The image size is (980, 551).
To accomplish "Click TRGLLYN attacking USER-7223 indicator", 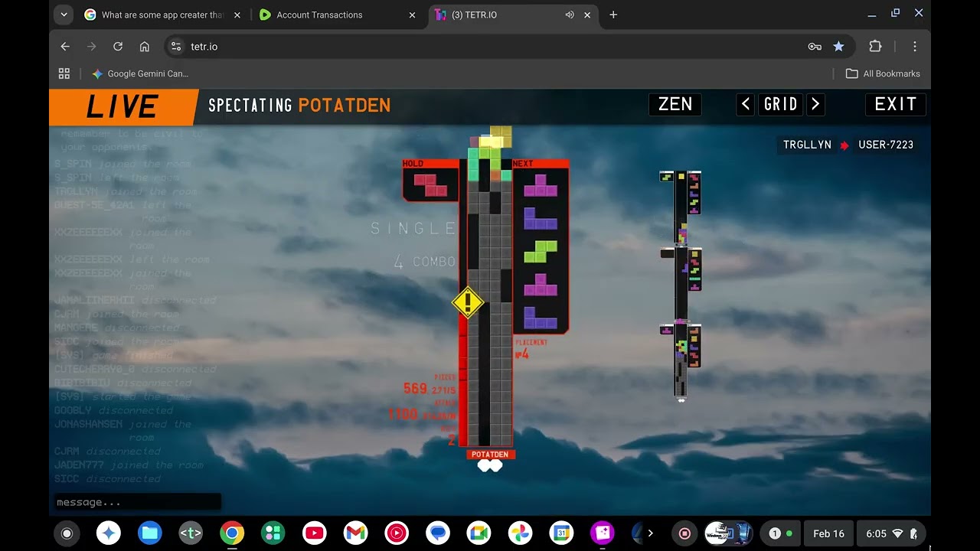I will 848,145.
